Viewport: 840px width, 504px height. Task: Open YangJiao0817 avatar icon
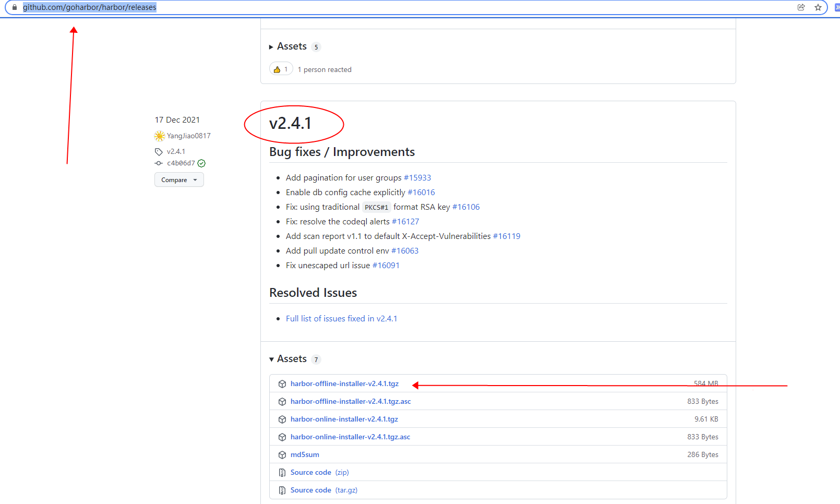coord(160,136)
